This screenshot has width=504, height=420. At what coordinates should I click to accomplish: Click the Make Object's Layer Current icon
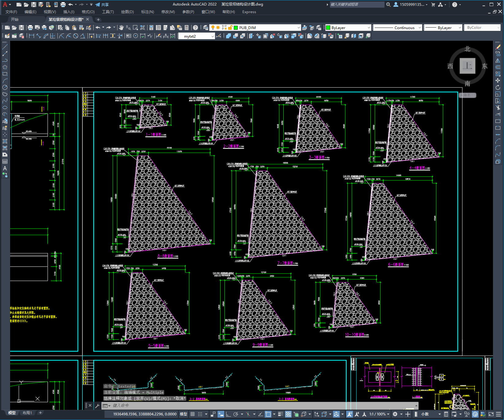[x=305, y=28]
